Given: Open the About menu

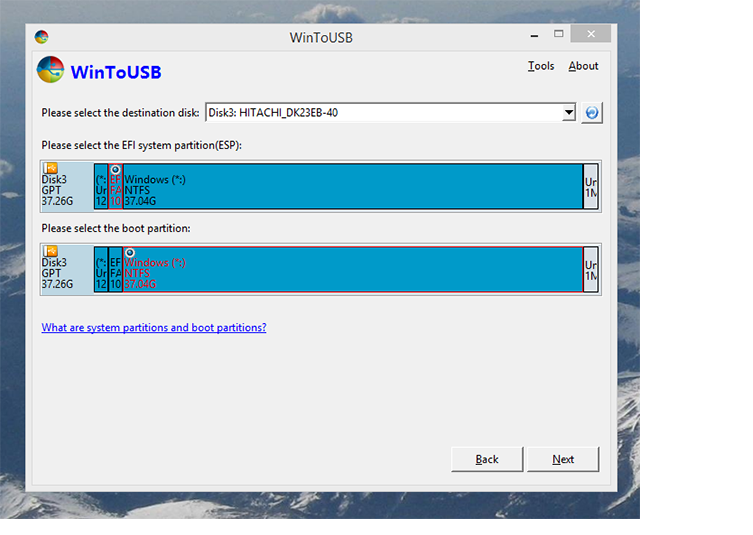Looking at the screenshot, I should tap(583, 66).
